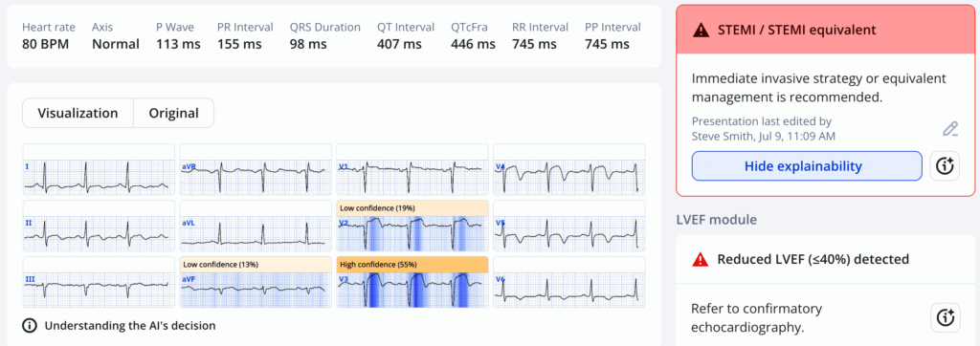Switch to the Visualization tab
The image size is (980, 346).
coord(78,113)
